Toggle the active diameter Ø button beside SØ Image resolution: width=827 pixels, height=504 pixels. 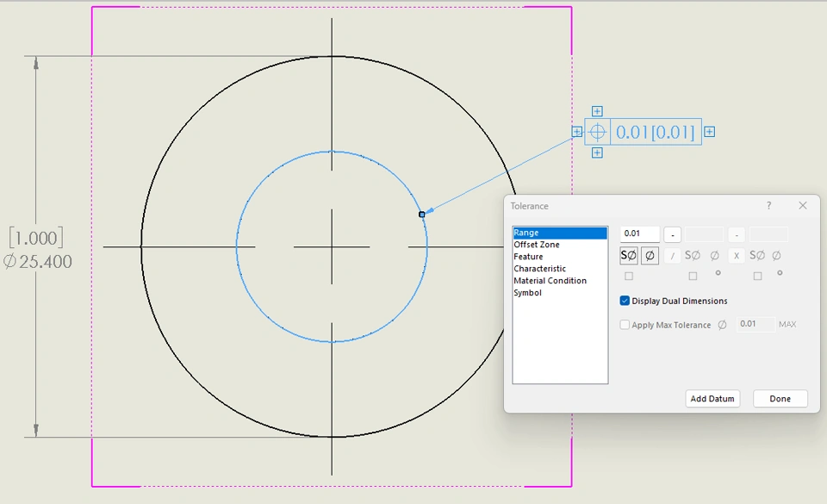[650, 256]
